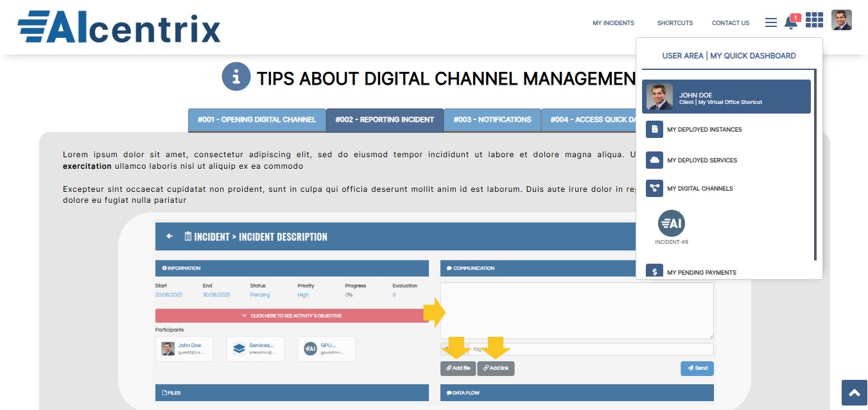Viewport: 868px width, 410px height.
Task: Open the apps grid icon
Action: (814, 21)
